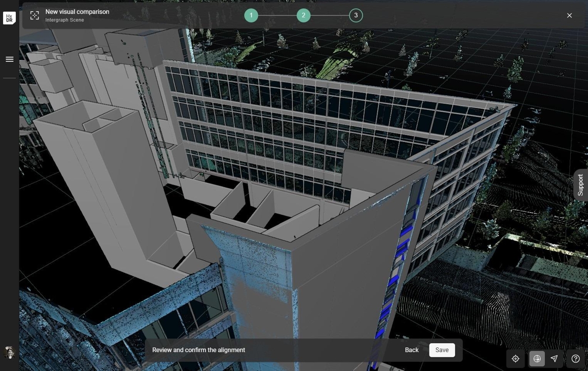This screenshot has width=588, height=371.
Task: Click the tall gray tower model
Action: [x=105, y=173]
